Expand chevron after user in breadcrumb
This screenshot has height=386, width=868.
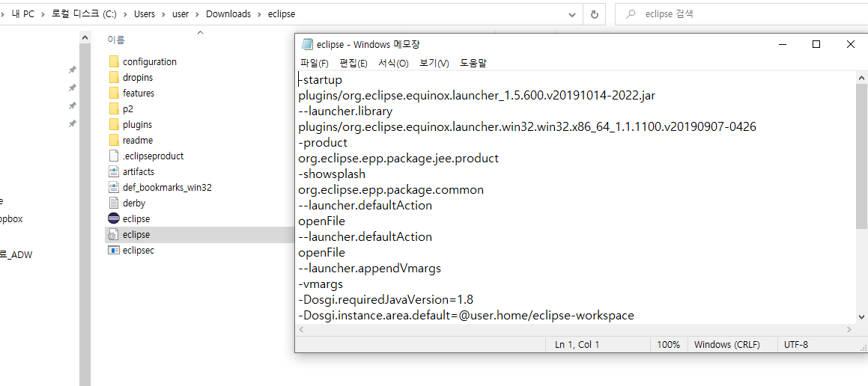point(198,14)
